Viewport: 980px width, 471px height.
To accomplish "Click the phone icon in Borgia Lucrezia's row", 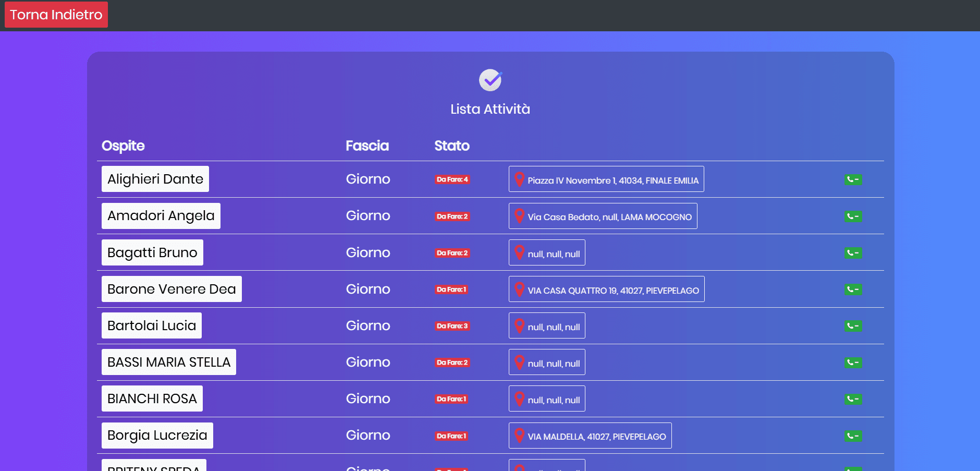I will [x=852, y=436].
